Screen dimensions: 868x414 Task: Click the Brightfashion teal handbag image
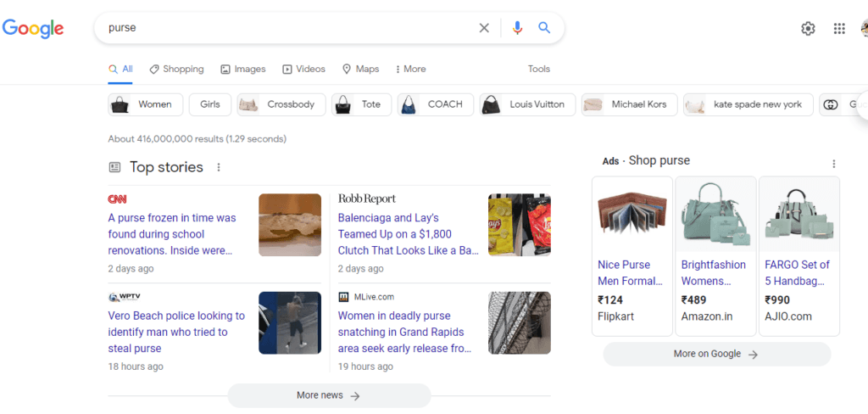coord(715,215)
